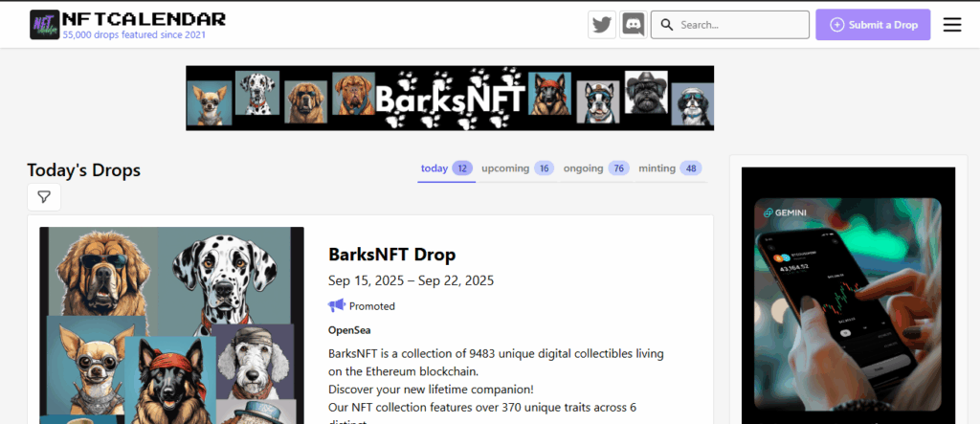Open the NFTCalendar logo homepage link
Viewport: 980px width, 424px height.
point(127,25)
